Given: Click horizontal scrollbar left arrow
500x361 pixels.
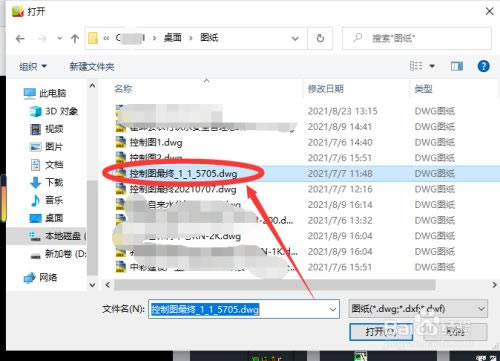Looking at the screenshot, I should 107,285.
